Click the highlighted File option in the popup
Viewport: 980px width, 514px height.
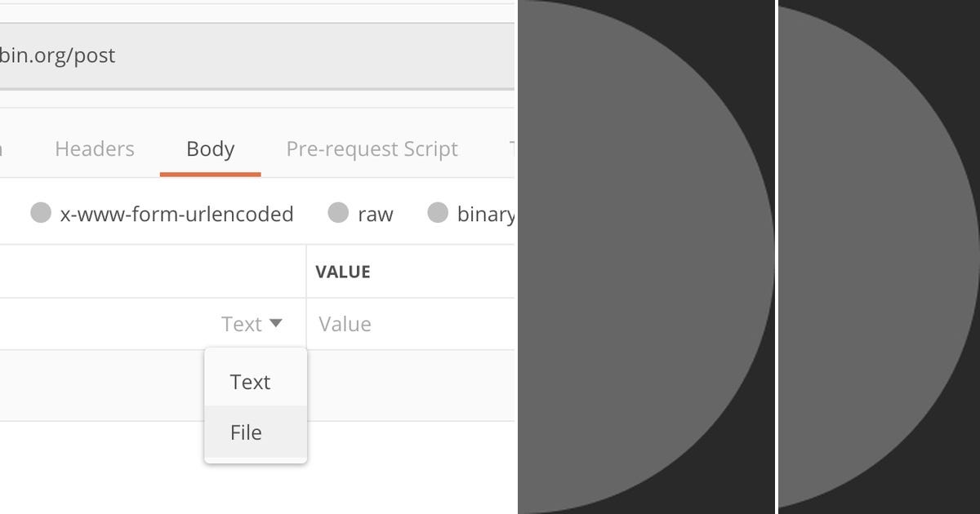245,432
